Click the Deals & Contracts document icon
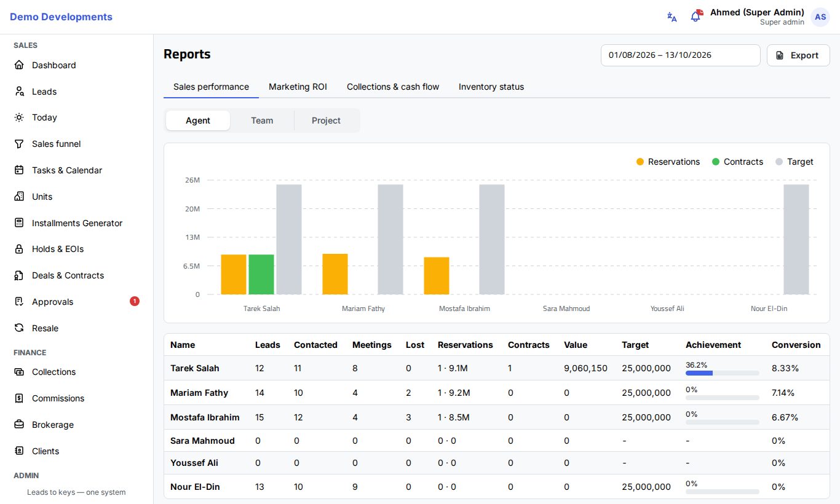840x504 pixels. tap(19, 275)
